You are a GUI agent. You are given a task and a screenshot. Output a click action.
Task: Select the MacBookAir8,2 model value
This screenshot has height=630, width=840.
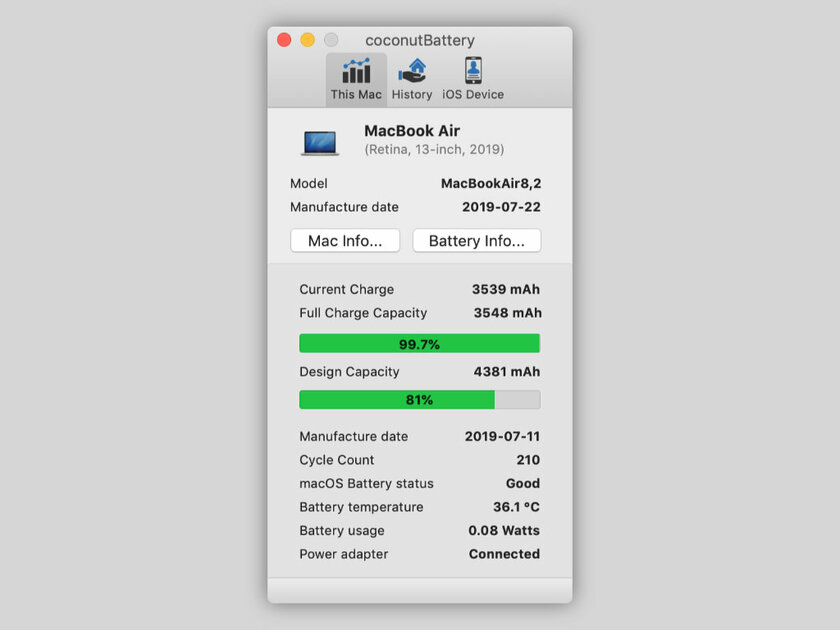tap(491, 184)
